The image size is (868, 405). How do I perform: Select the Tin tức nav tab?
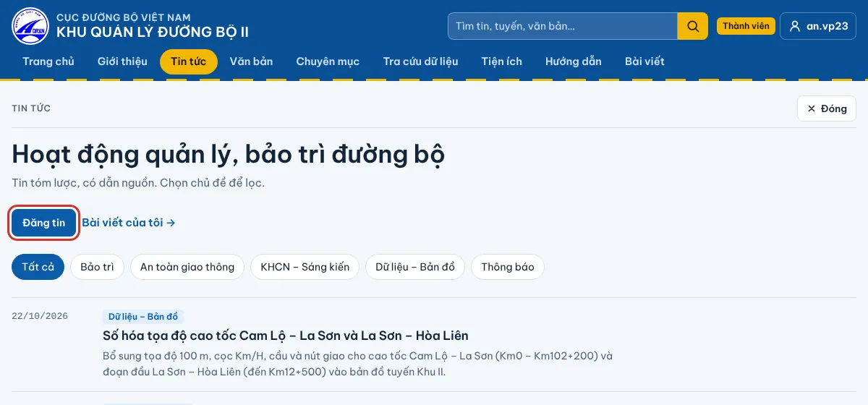coord(189,61)
